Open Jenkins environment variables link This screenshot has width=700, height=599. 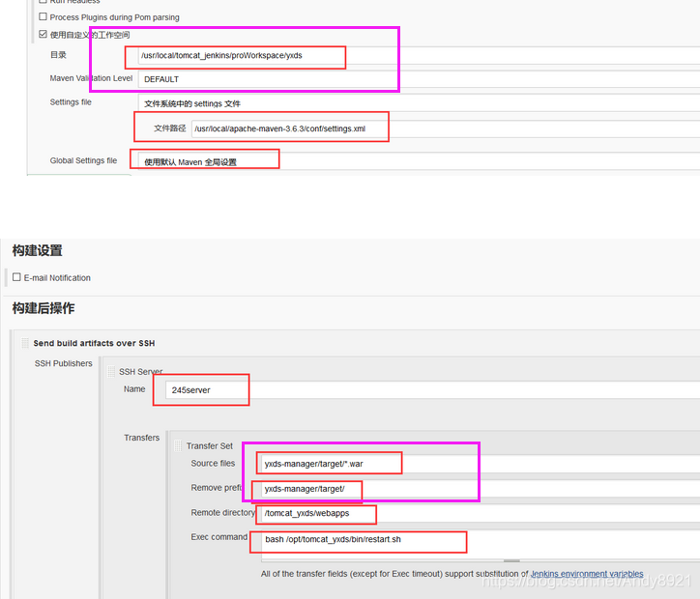click(x=587, y=574)
